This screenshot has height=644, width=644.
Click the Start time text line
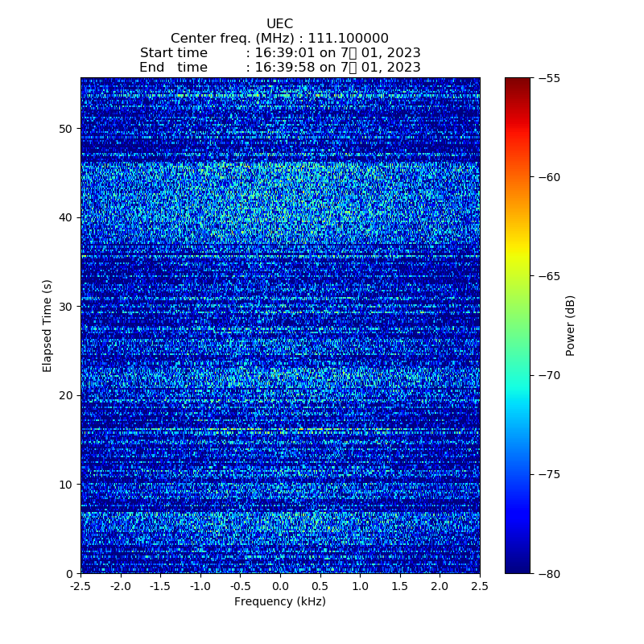(279, 53)
